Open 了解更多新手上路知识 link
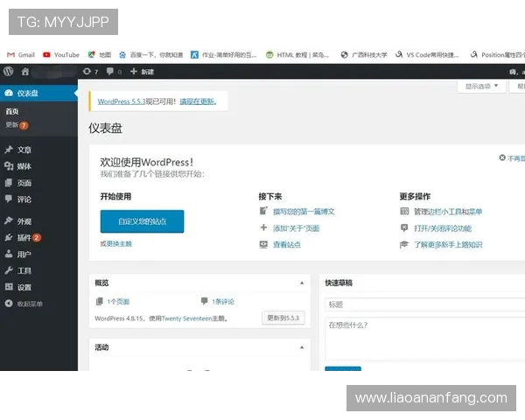Viewport: 525px width, 420px height. (x=448, y=245)
